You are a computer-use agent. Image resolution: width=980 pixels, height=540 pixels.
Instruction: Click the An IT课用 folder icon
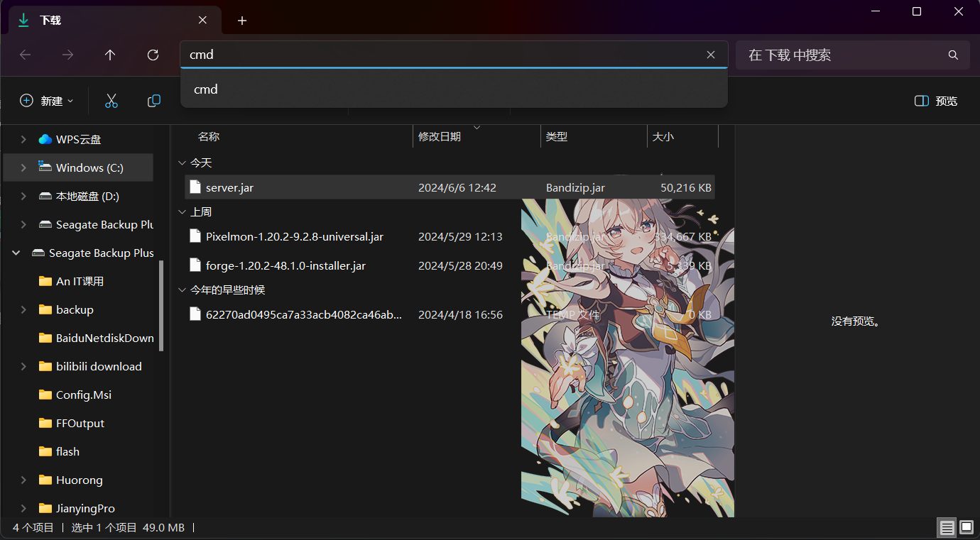(x=45, y=281)
